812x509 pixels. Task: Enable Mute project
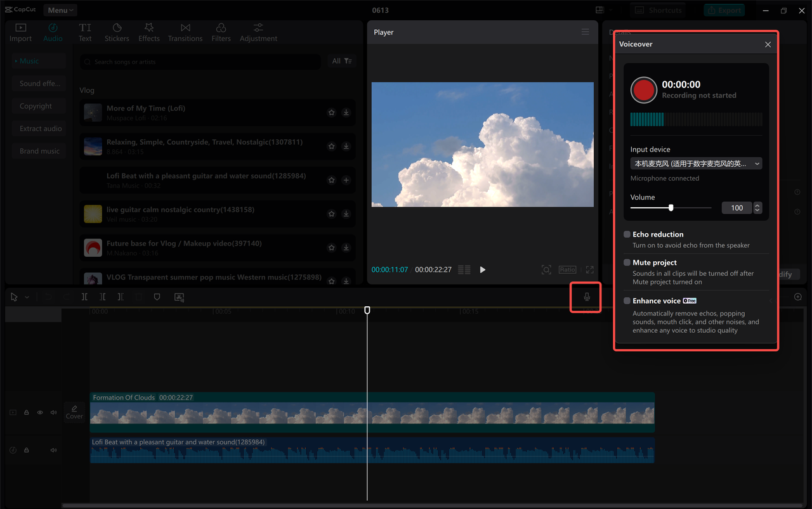(x=627, y=262)
